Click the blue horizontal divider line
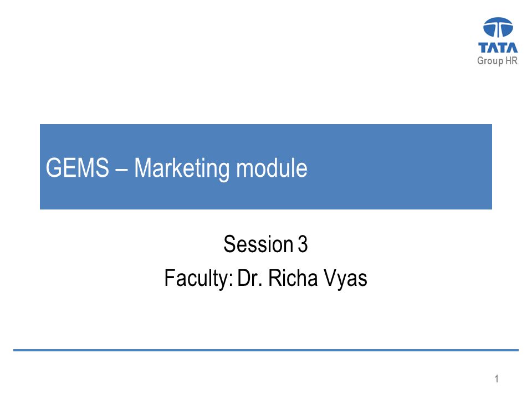The width and height of the screenshot is (532, 399). click(265, 350)
